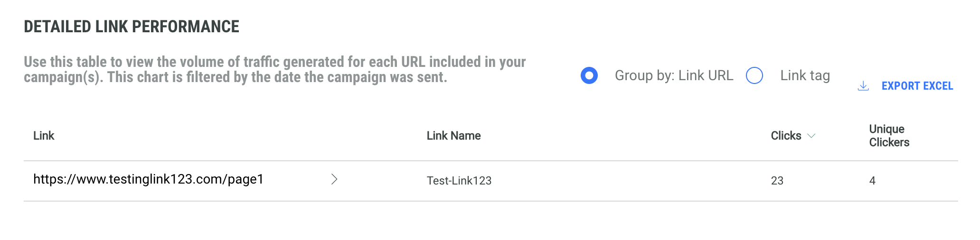Screen dimensions: 980x240
Task: Click the Clicks column header label
Action: tap(786, 136)
